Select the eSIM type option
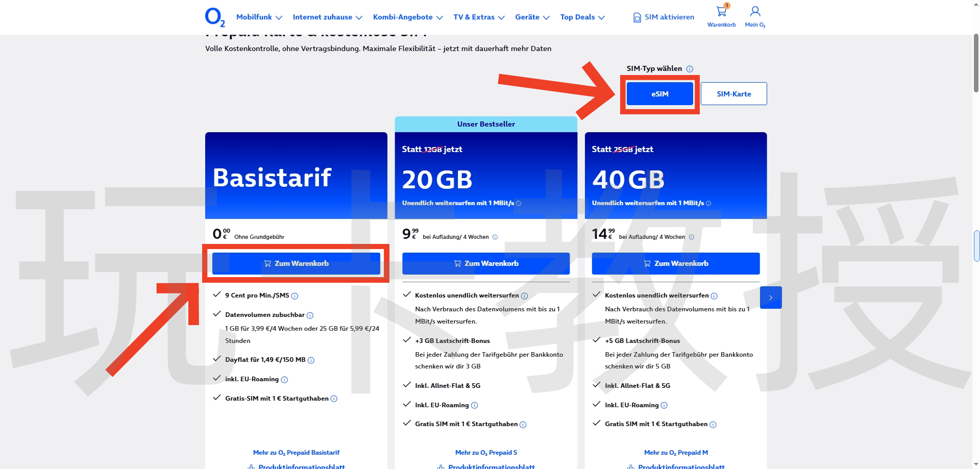The image size is (980, 469). tap(659, 94)
